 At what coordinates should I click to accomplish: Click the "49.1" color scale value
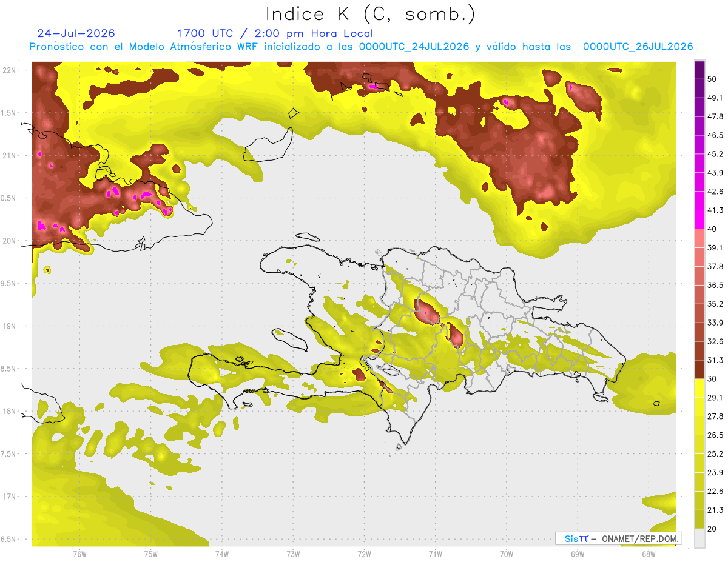pos(715,98)
